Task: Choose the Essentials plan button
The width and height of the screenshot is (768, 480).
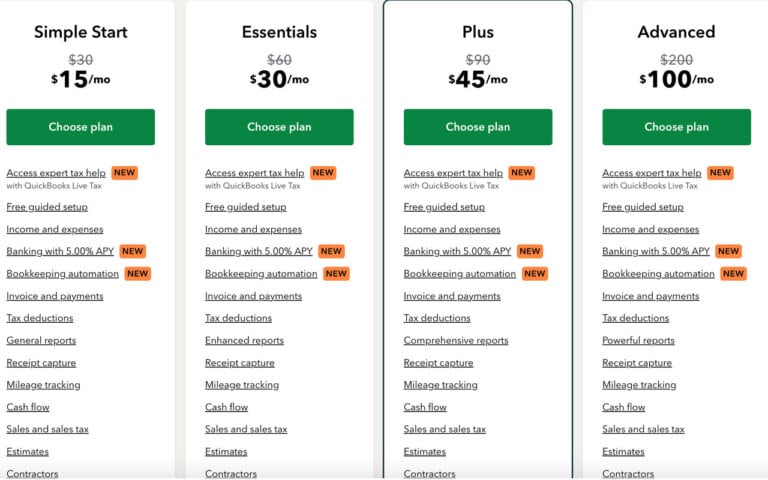Action: point(279,127)
